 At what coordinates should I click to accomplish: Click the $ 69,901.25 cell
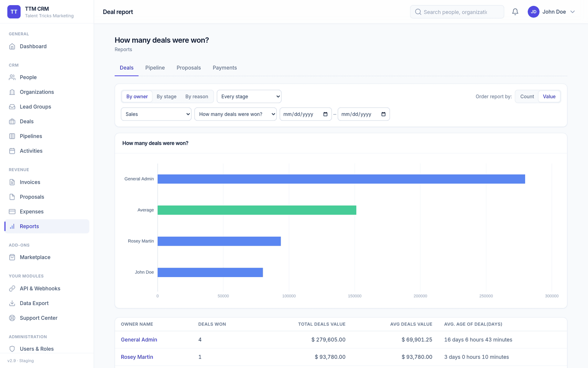pos(417,340)
